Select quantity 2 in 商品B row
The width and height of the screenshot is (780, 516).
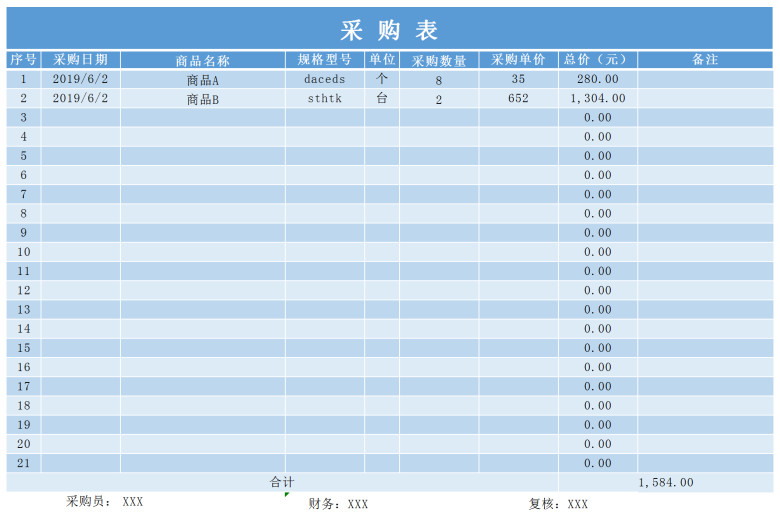tap(439, 99)
